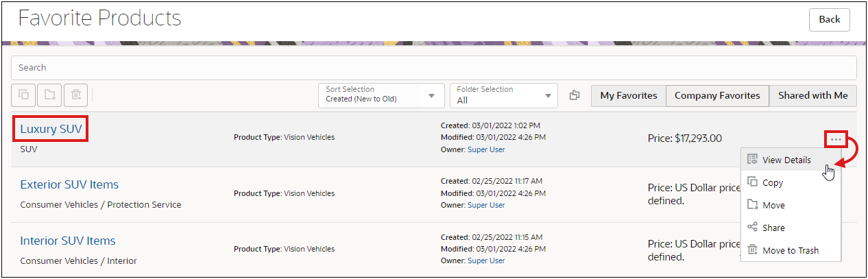This screenshot has width=868, height=279.
Task: Expand the Sort Selection dropdown
Action: point(381,95)
